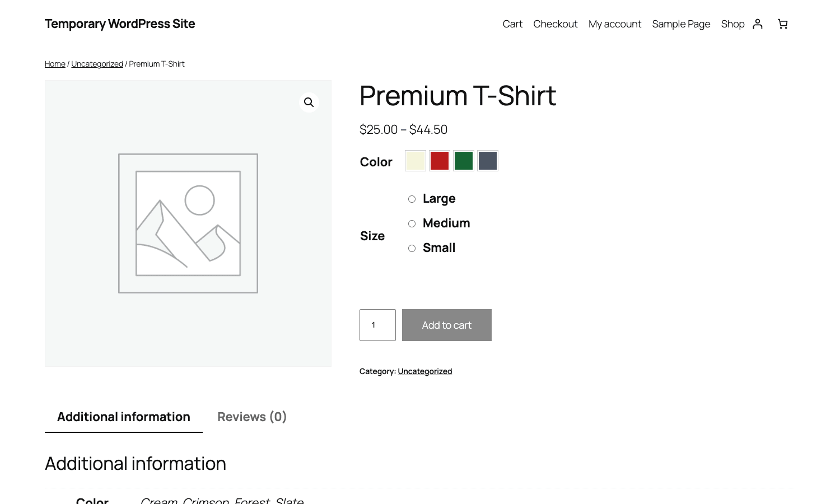Viewport: 840px width, 504px height.
Task: Switch to the Reviews (0) tab
Action: [252, 417]
